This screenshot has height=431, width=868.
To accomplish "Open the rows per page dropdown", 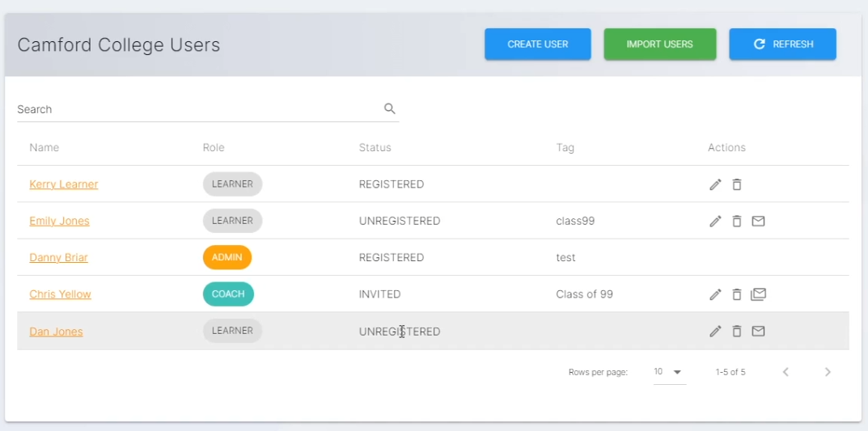I will 669,372.
